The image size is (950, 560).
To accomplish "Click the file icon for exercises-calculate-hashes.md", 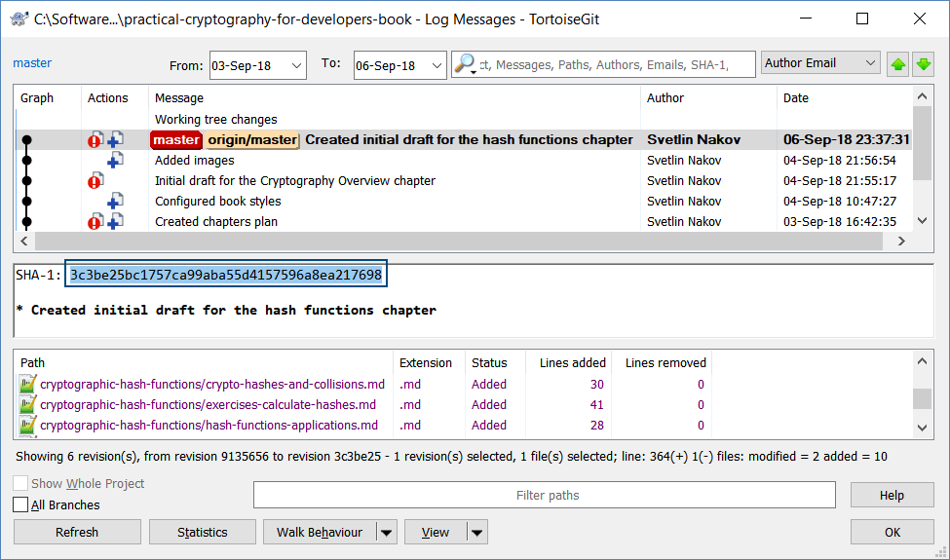I will [27, 404].
